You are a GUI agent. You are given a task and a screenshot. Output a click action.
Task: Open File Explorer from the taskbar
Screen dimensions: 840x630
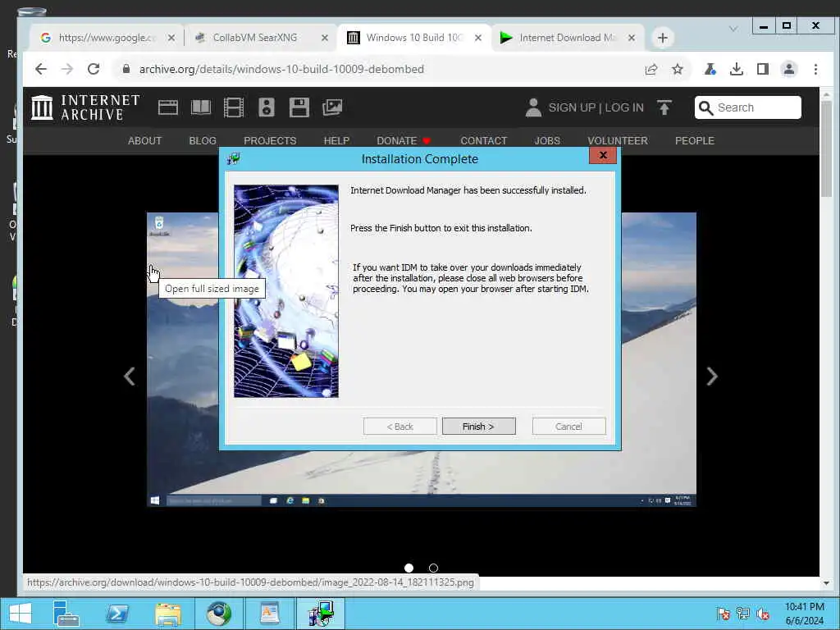[x=167, y=614]
